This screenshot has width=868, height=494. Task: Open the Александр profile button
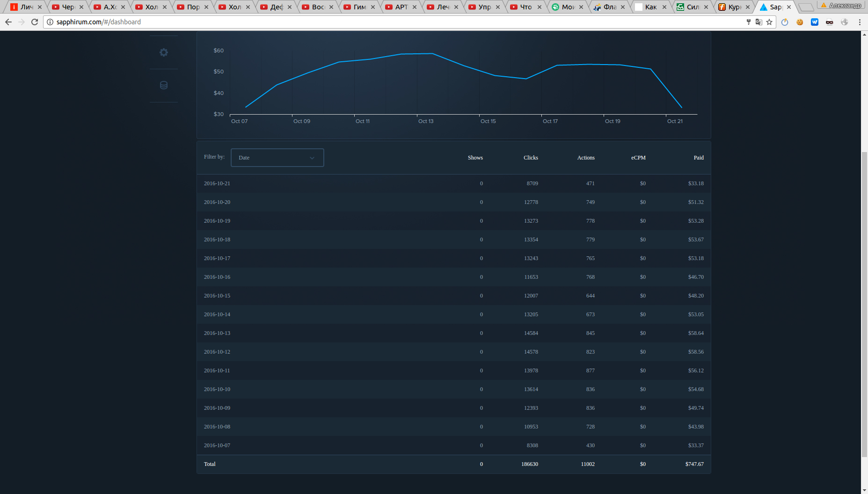[840, 5]
